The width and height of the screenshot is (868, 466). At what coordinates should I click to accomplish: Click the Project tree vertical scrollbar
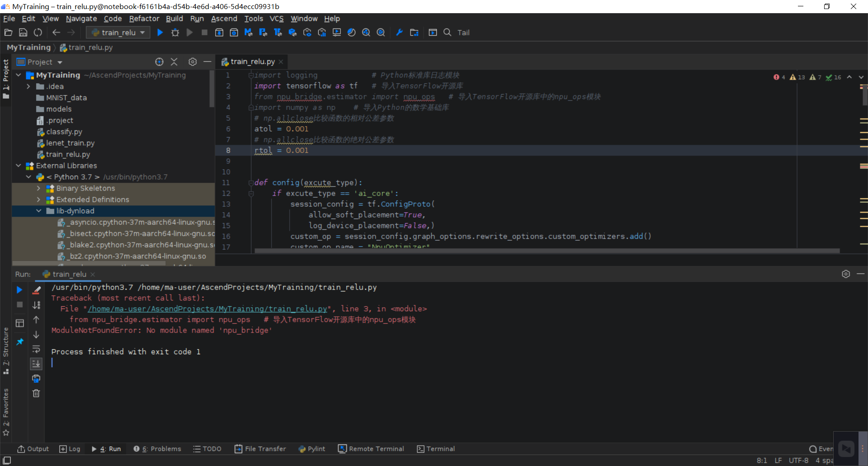pos(212,89)
